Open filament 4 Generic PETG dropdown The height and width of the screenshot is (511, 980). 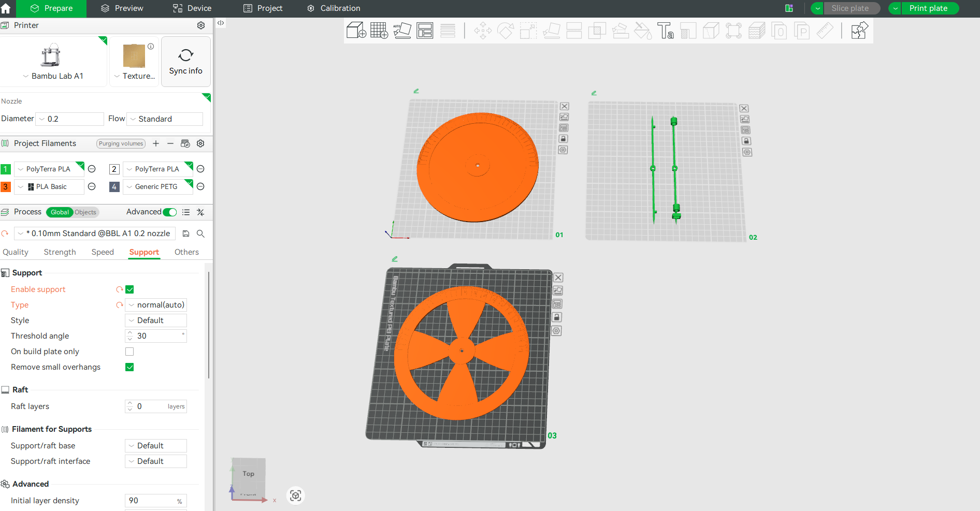tap(158, 186)
